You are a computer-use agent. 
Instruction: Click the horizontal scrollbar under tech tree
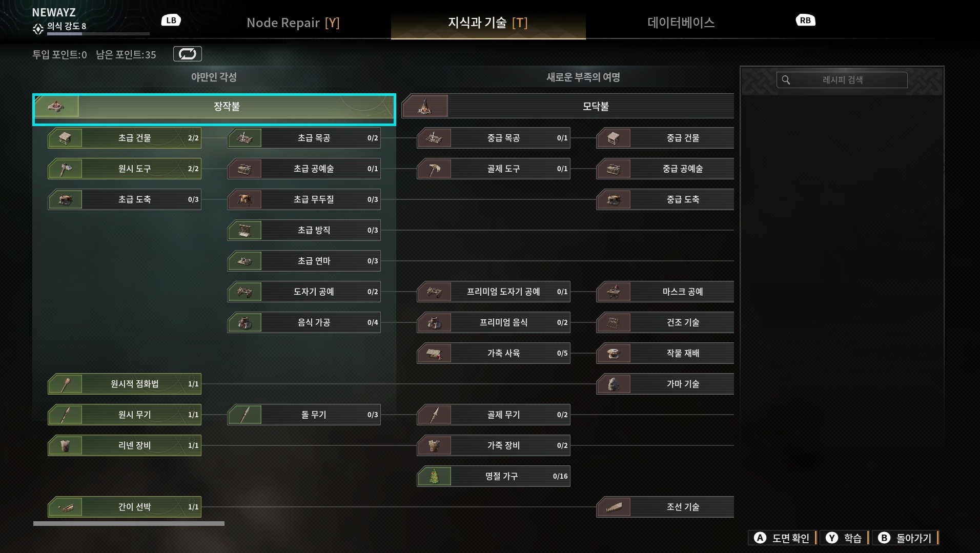pyautogui.click(x=129, y=523)
